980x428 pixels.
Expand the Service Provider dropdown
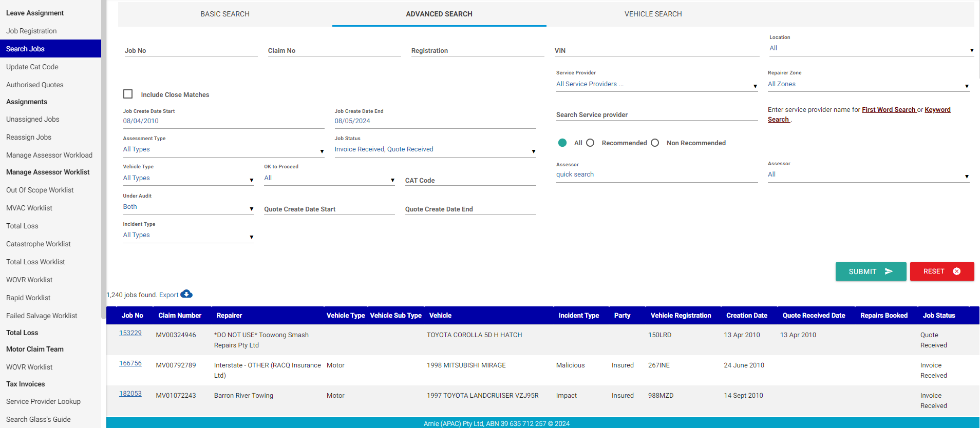656,85
